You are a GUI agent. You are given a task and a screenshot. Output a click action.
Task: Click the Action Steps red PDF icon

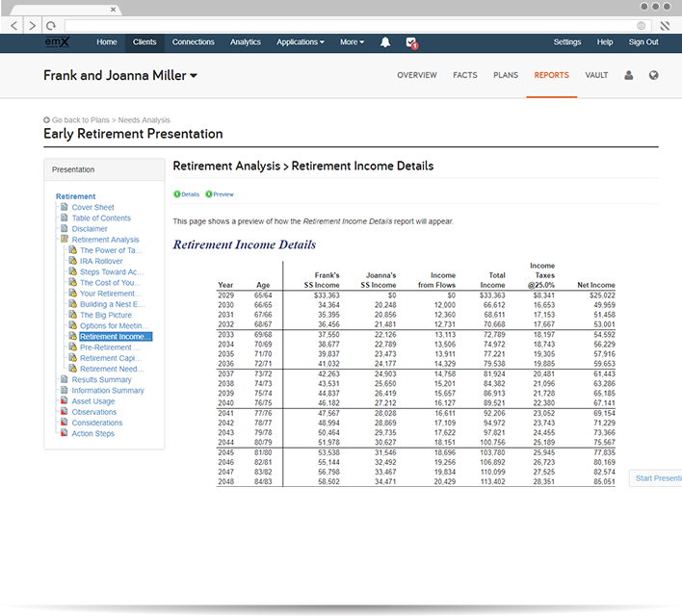(65, 433)
